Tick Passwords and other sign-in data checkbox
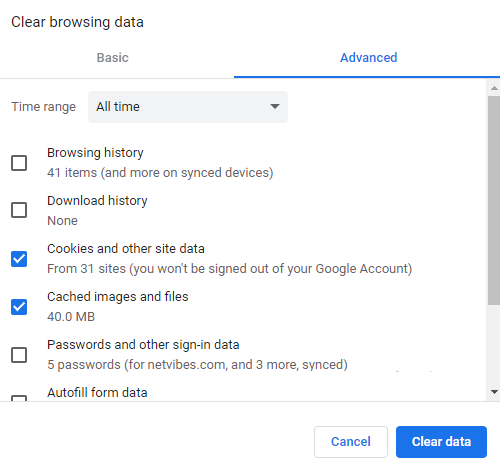Viewport: 500px width, 472px height. click(x=19, y=355)
